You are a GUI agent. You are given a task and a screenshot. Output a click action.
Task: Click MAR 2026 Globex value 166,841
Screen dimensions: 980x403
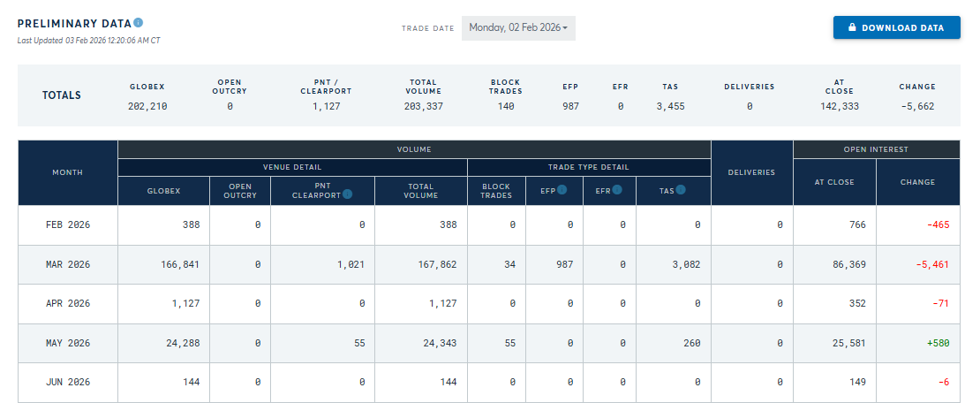point(180,265)
